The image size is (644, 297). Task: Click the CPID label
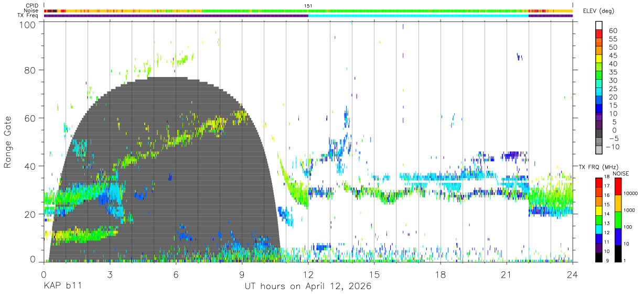click(x=31, y=6)
